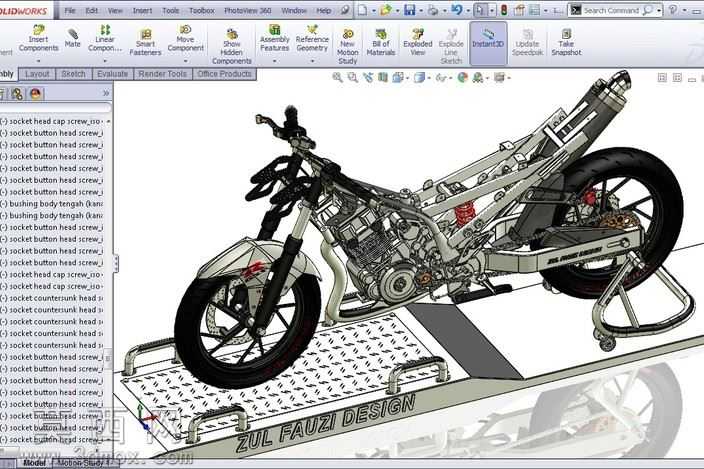Open the Edit menu
Image resolution: width=704 pixels, height=469 pixels.
coord(92,10)
